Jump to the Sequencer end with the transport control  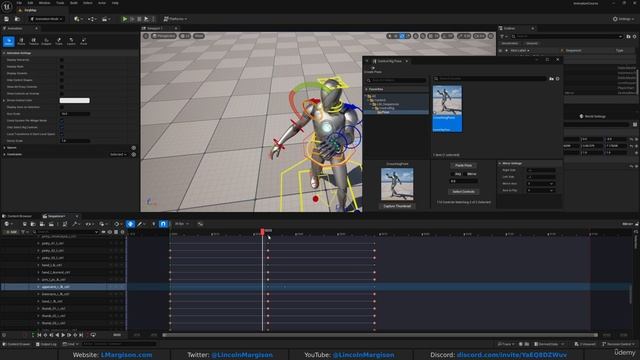pos(81,335)
